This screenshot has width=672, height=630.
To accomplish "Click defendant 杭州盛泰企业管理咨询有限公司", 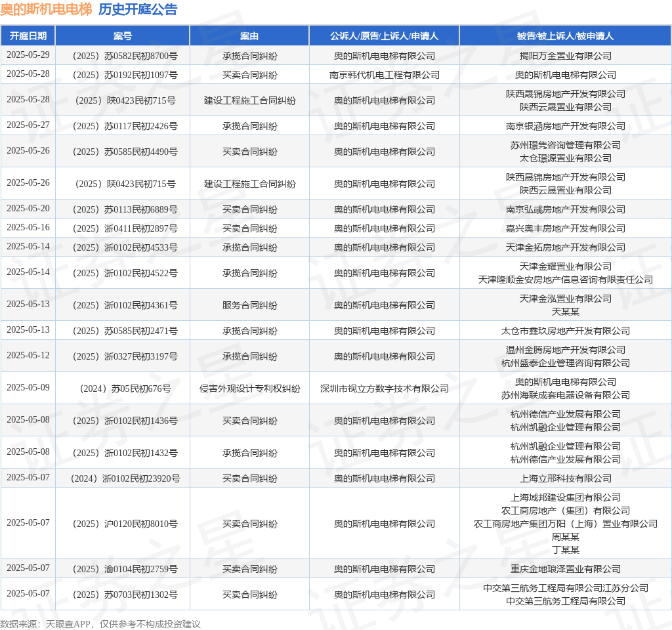I will click(565, 363).
